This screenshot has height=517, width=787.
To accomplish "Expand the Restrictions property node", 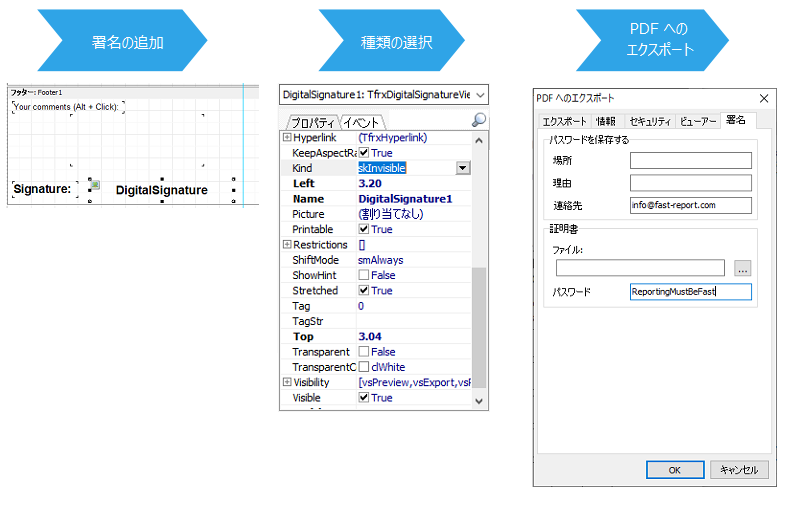I will pos(287,245).
